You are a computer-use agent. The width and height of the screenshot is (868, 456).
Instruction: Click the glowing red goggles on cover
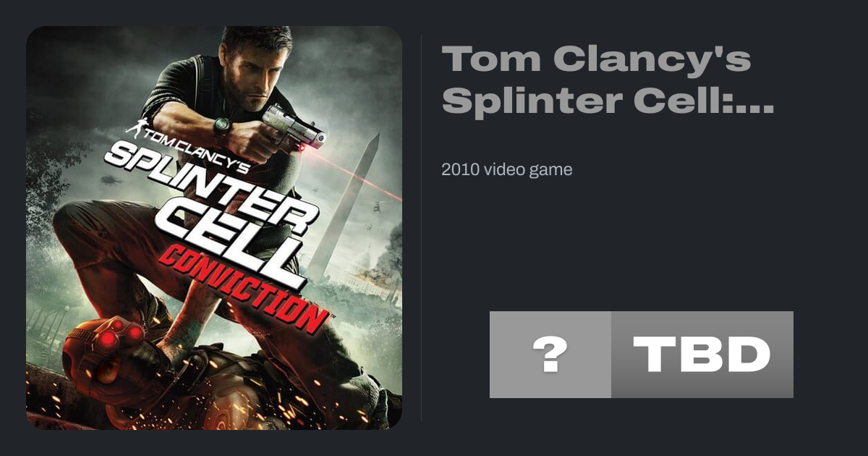pyautogui.click(x=123, y=334)
